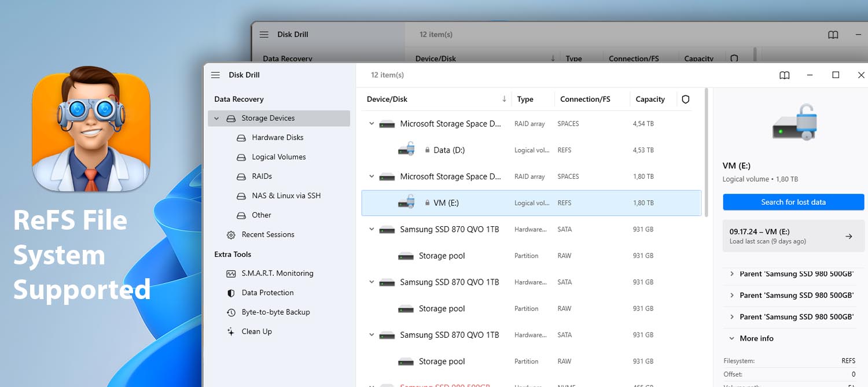Click the shield icon next to Capacity header
The width and height of the screenshot is (868, 387).
pos(685,99)
